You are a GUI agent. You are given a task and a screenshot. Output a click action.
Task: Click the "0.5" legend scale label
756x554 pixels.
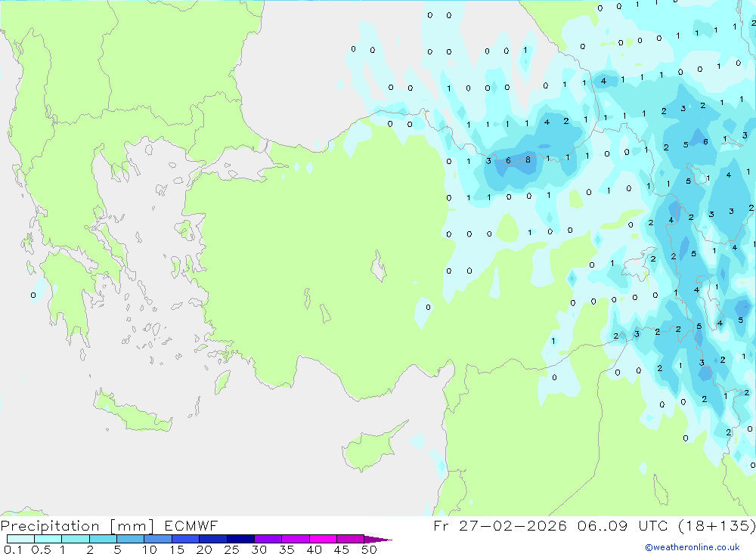point(41,549)
